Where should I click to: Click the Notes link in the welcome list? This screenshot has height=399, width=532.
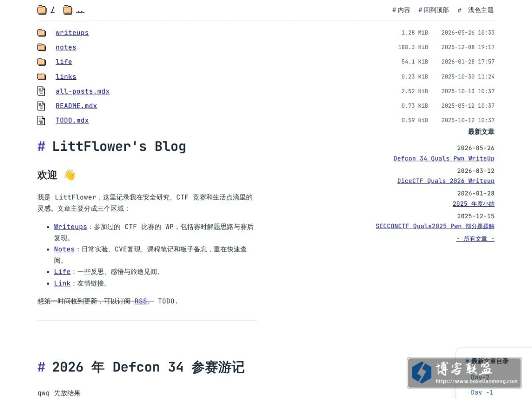pyautogui.click(x=64, y=250)
